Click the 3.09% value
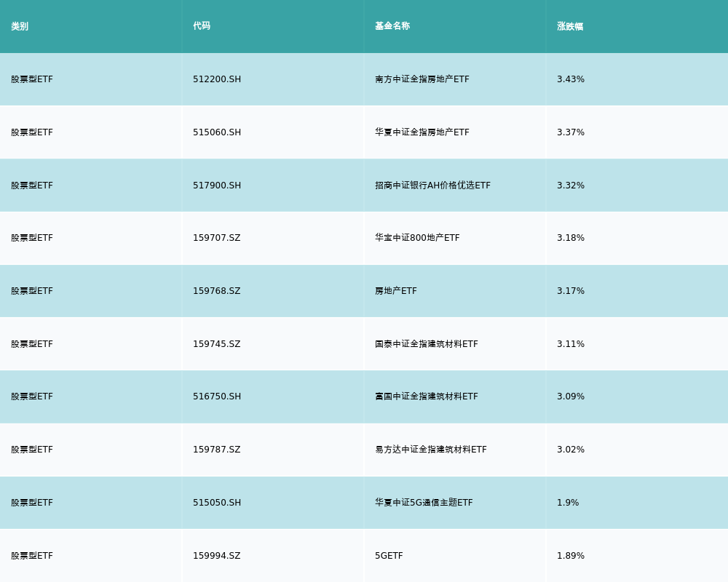 click(571, 396)
